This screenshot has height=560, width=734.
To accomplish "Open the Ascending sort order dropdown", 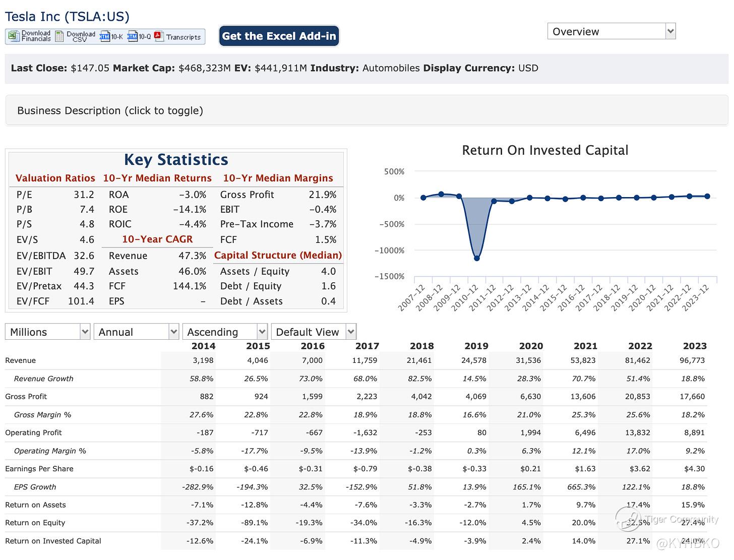I will click(225, 332).
